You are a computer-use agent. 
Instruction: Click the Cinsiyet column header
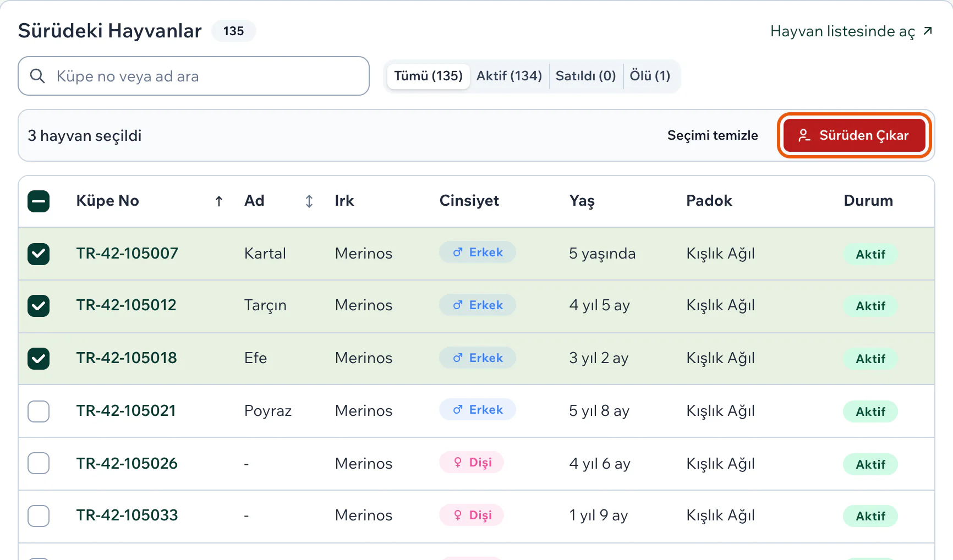coord(469,201)
